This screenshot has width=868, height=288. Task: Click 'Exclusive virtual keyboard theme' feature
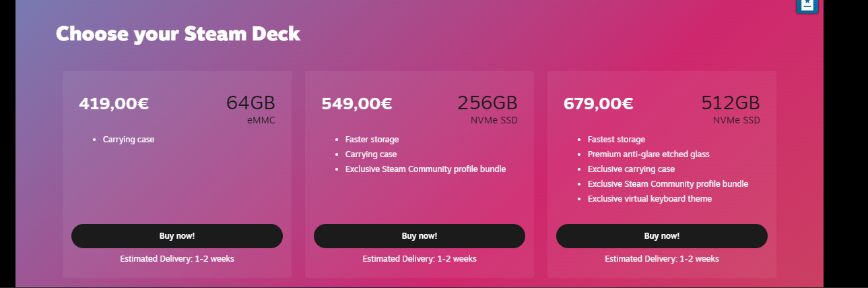(650, 199)
